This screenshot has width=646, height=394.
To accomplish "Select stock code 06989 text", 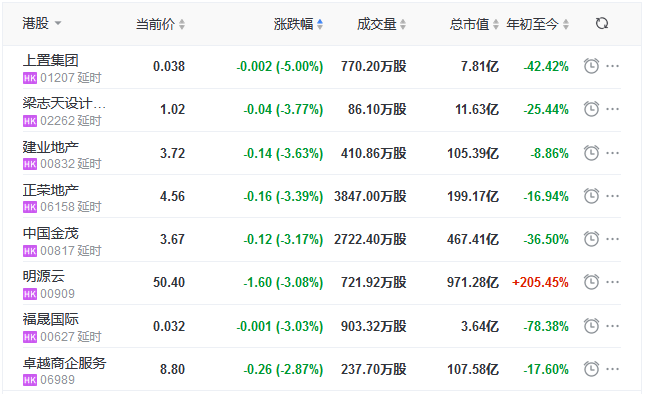I will pyautogui.click(x=57, y=380).
